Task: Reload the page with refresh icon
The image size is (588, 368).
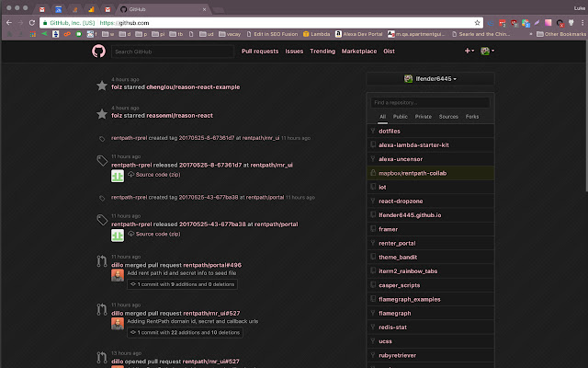Action: tap(32, 23)
